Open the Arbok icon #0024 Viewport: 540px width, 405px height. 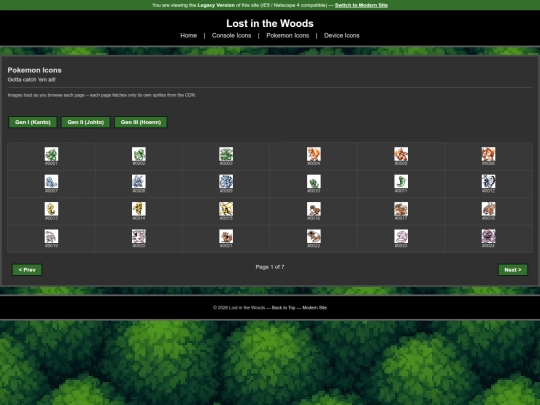(x=489, y=237)
